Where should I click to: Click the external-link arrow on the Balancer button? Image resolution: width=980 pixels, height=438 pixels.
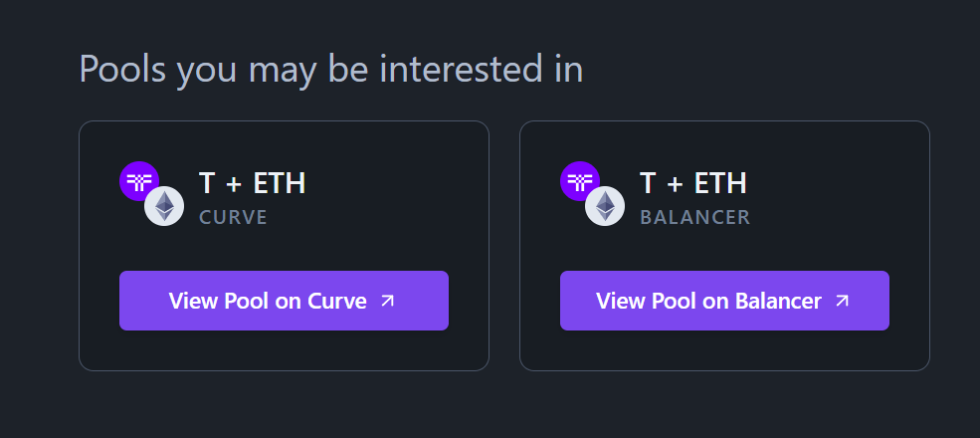pos(843,301)
